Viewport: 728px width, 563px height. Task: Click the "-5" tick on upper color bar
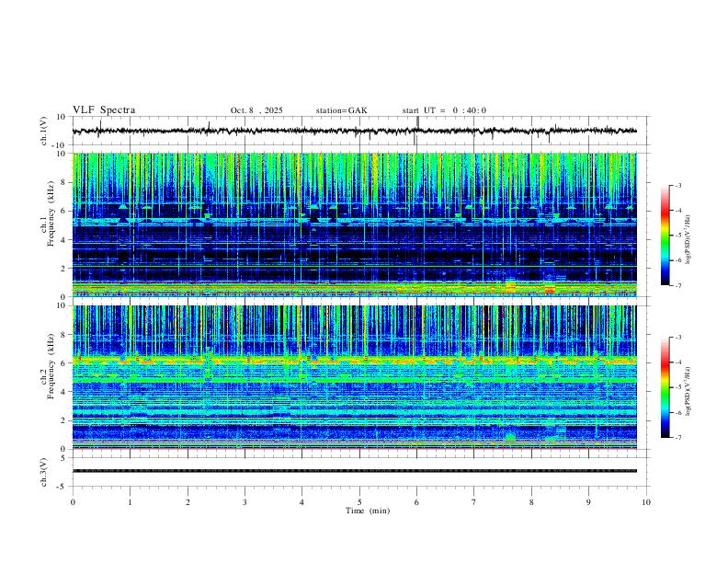(x=677, y=236)
